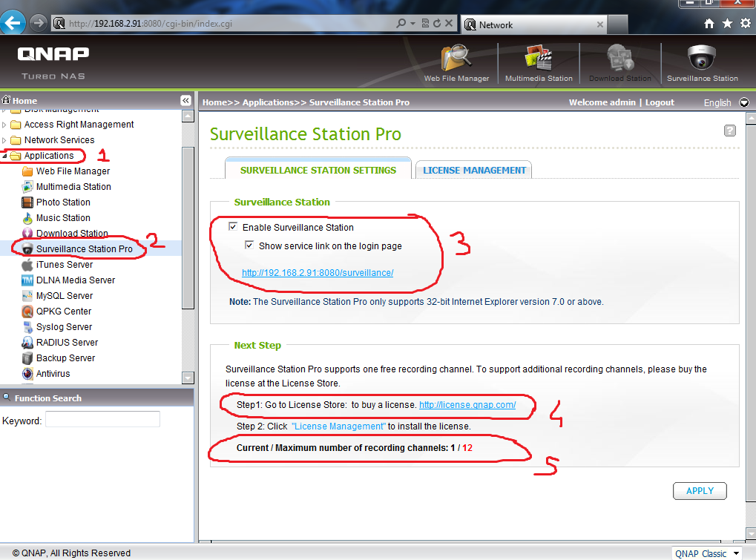Click the "License Management" link in Step 2

pyautogui.click(x=338, y=426)
